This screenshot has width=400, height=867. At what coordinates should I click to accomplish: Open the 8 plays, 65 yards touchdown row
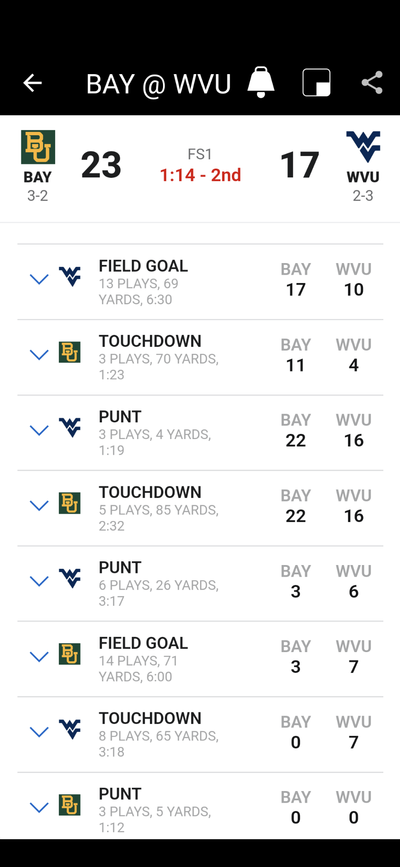pyautogui.click(x=200, y=734)
